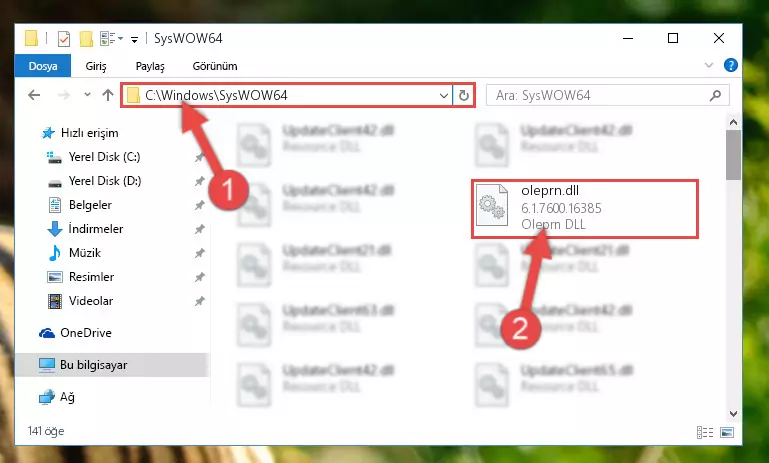The width and height of the screenshot is (769, 463).
Task: Click the search magnifier icon
Action: (x=715, y=95)
